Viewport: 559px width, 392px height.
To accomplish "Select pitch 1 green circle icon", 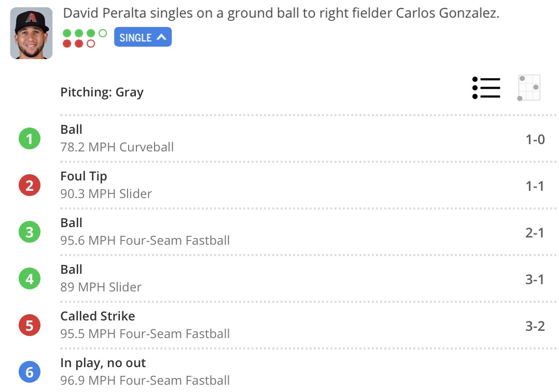I will click(x=30, y=138).
